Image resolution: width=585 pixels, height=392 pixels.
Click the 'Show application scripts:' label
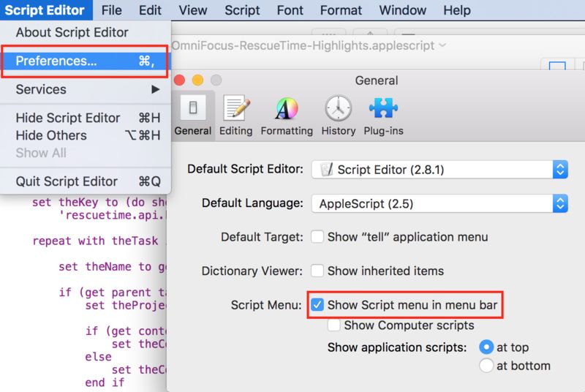point(397,347)
